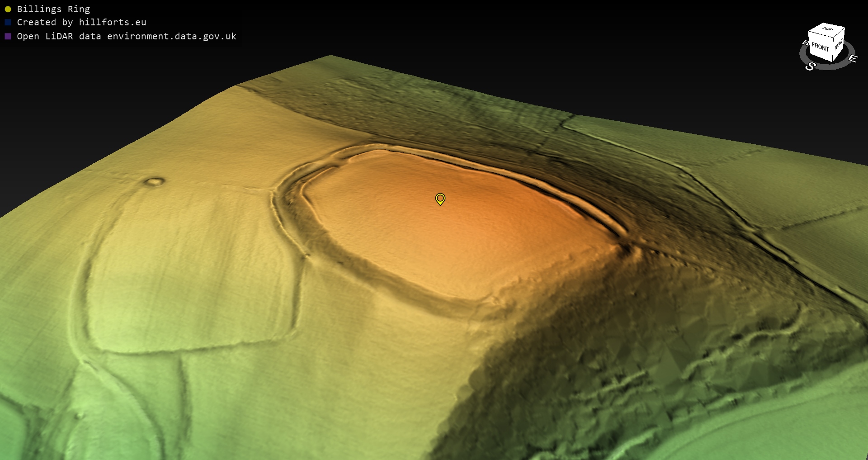
Task: Open the Created by hillforts.eu link
Action: (x=81, y=22)
